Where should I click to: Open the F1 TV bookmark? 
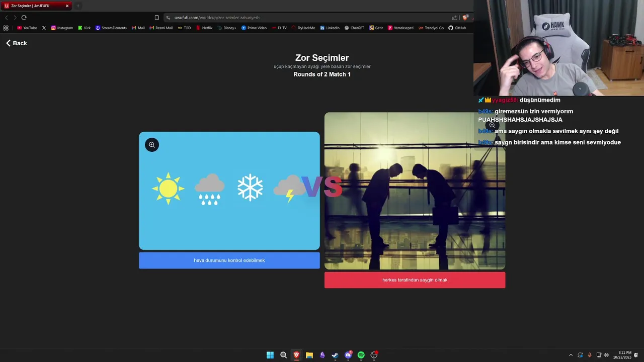point(279,28)
